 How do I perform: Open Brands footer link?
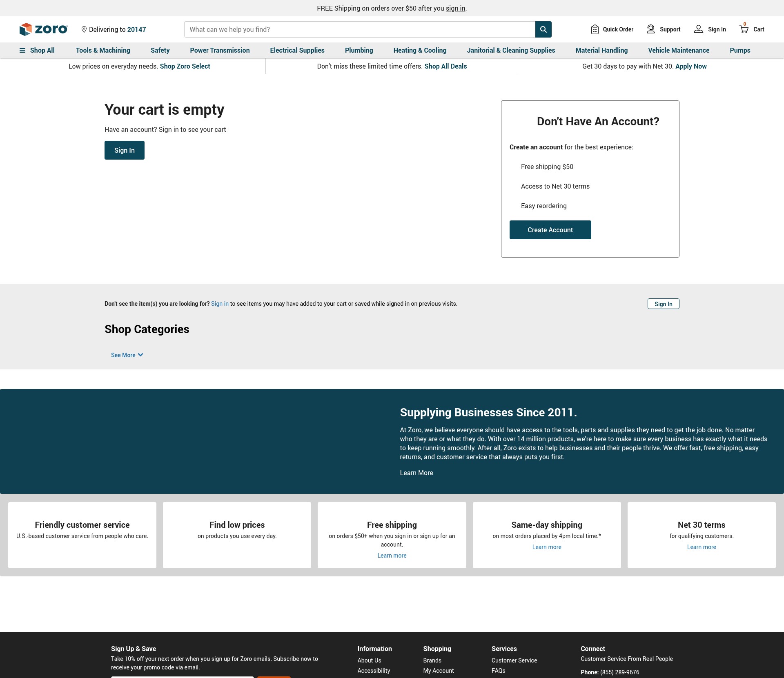(432, 660)
